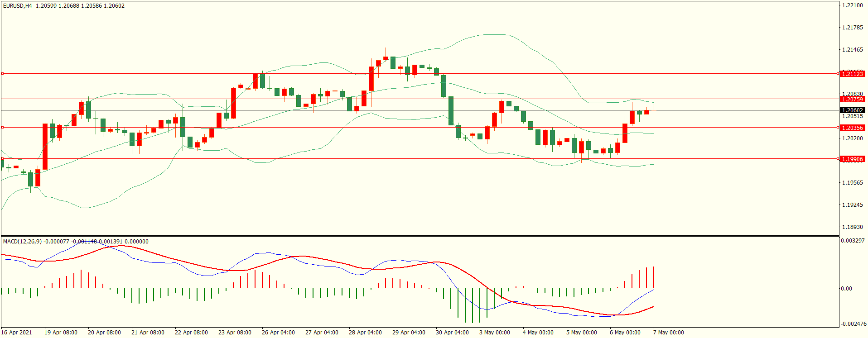Click the 0.003297 value on the MACD scale
868x338 pixels.
click(853, 241)
